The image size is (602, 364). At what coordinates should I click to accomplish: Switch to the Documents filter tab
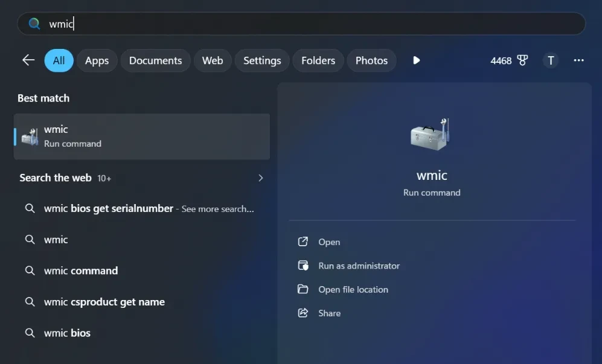156,60
